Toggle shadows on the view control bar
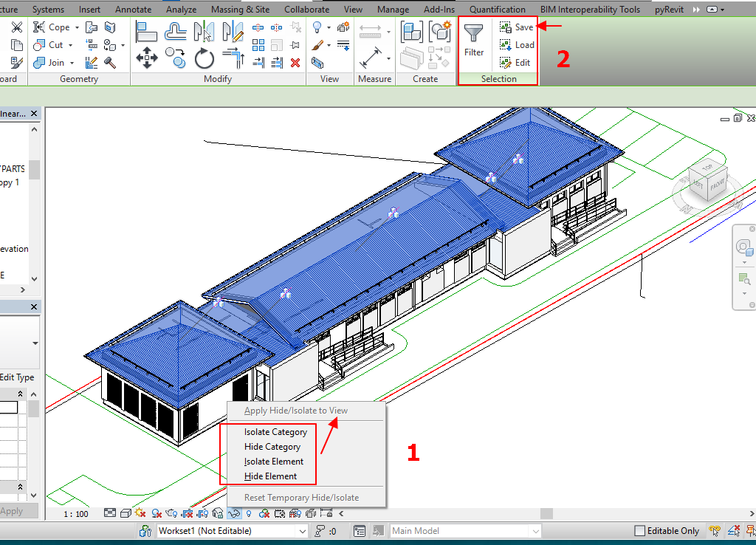 coord(157,513)
